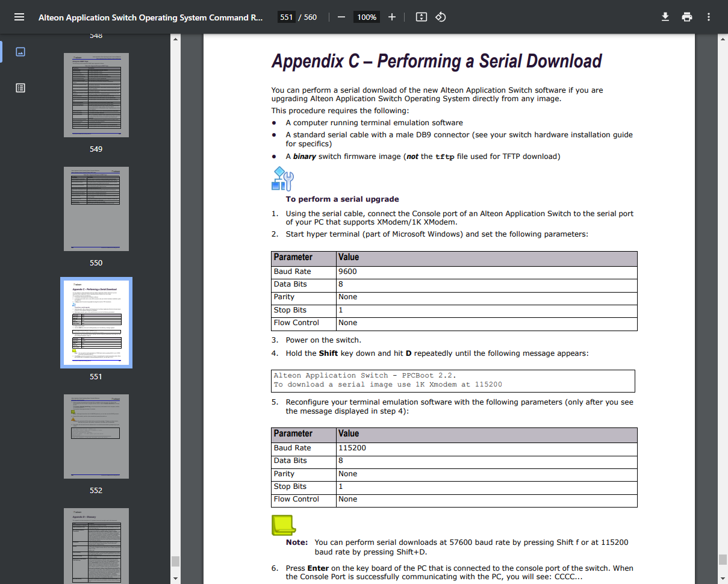Viewport: 728px width, 584px height.
Task: Click the 115200 baud rate value
Action: click(352, 448)
